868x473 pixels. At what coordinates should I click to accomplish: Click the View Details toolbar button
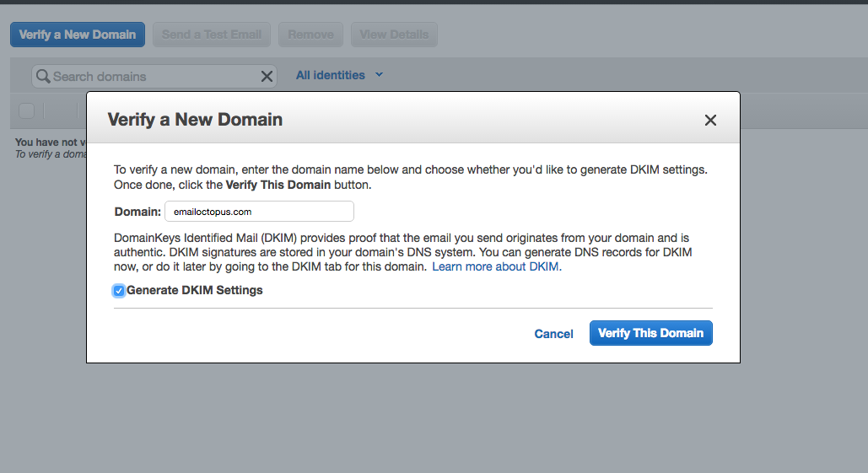(394, 35)
